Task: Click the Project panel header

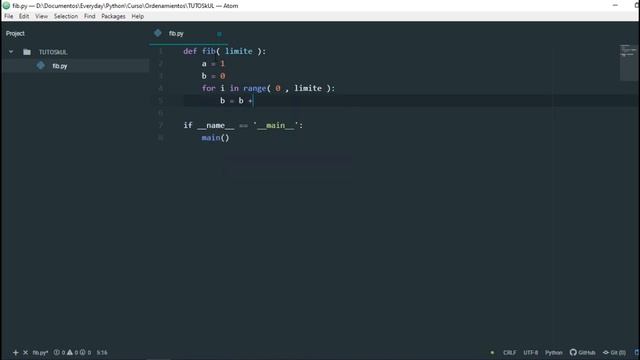Action: [15, 33]
